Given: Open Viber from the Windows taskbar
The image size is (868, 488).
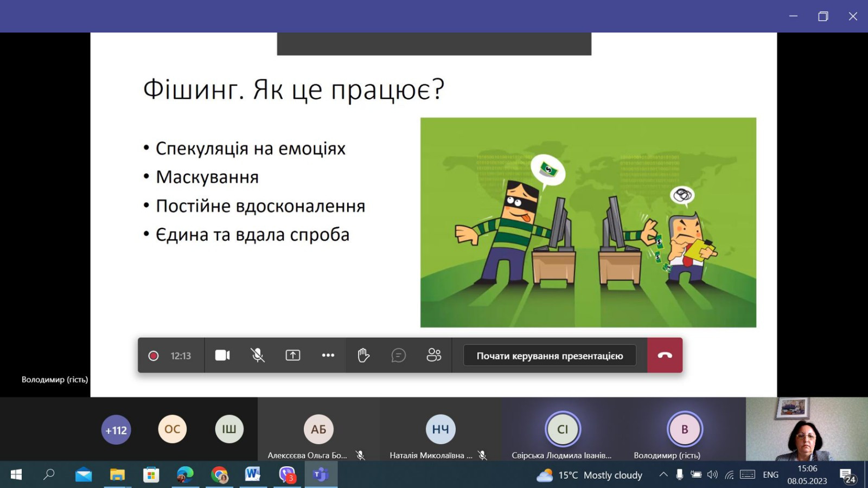Looking at the screenshot, I should coord(287,475).
